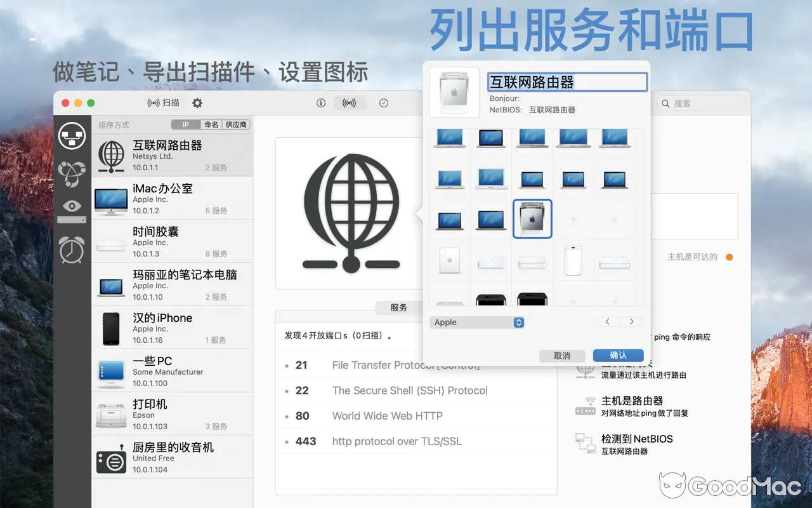812x508 pixels.
Task: Start a scan with the 扫描 button
Action: pos(163,102)
